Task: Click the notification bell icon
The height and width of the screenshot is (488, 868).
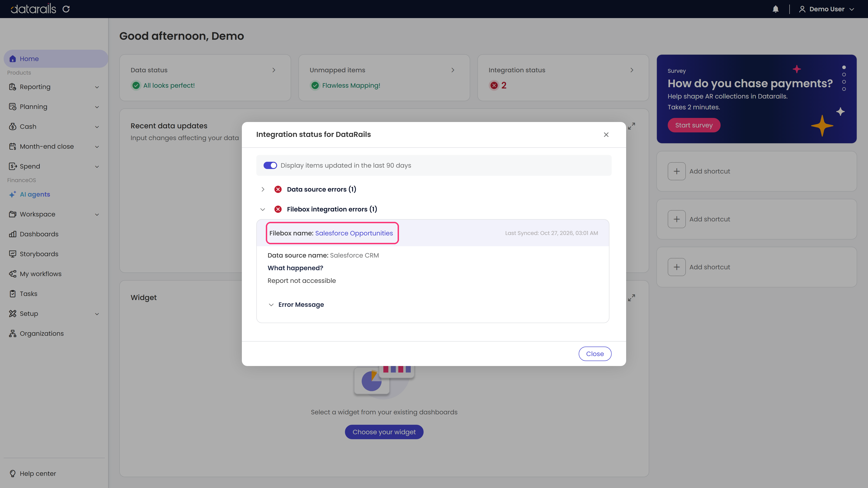Action: (775, 9)
